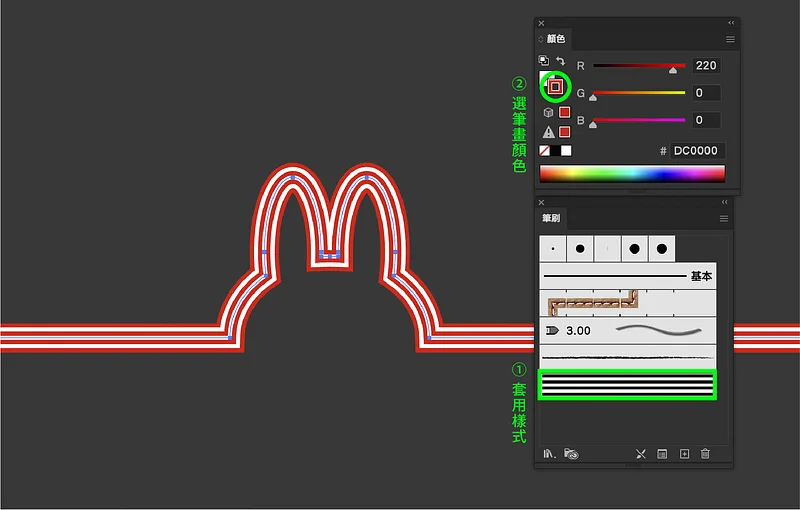Click the B color slider track
Screen dimensions: 800x510
click(639, 120)
